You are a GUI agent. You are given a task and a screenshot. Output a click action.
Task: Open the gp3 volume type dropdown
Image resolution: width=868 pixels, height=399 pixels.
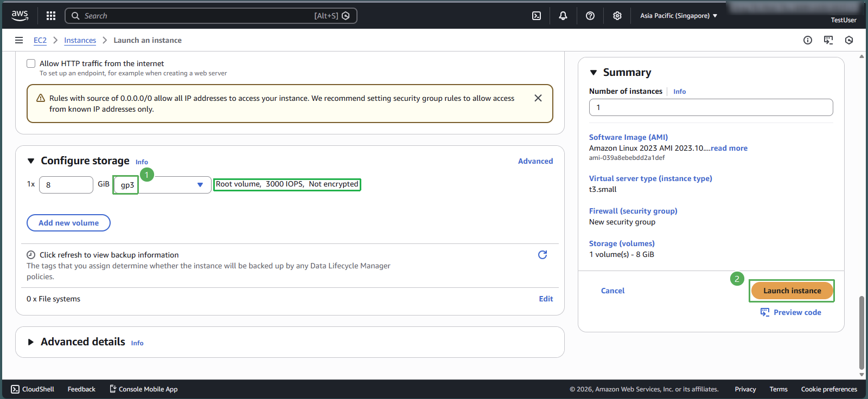[x=162, y=185]
